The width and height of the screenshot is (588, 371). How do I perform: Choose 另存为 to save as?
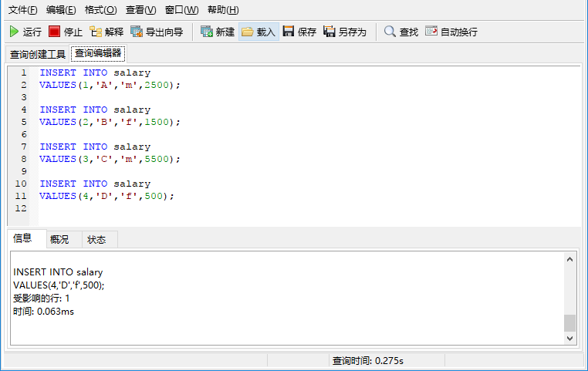[x=345, y=32]
